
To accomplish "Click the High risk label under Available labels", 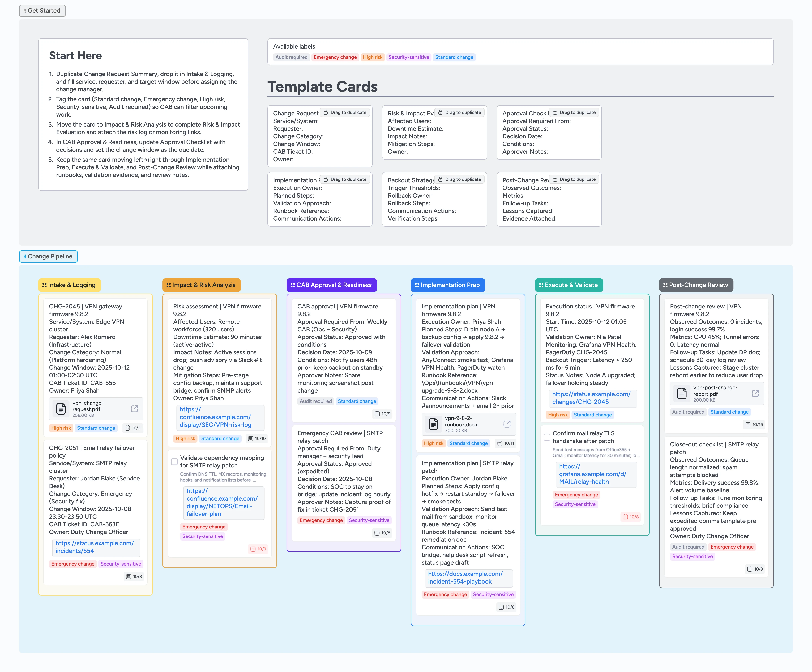I will [372, 57].
